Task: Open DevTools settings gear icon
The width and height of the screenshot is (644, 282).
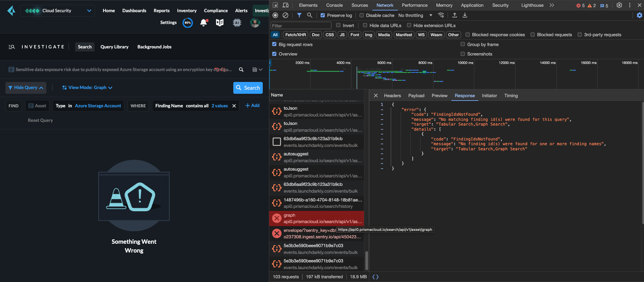Action: (x=619, y=5)
